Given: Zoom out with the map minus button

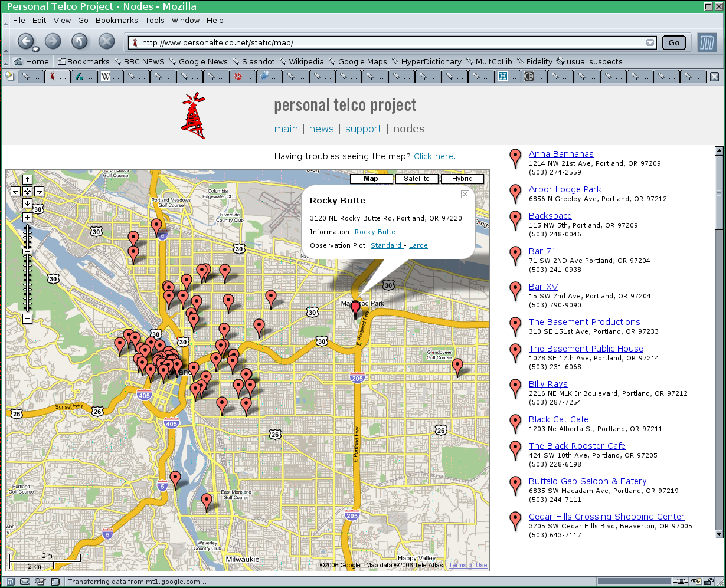Looking at the screenshot, I should click(27, 319).
